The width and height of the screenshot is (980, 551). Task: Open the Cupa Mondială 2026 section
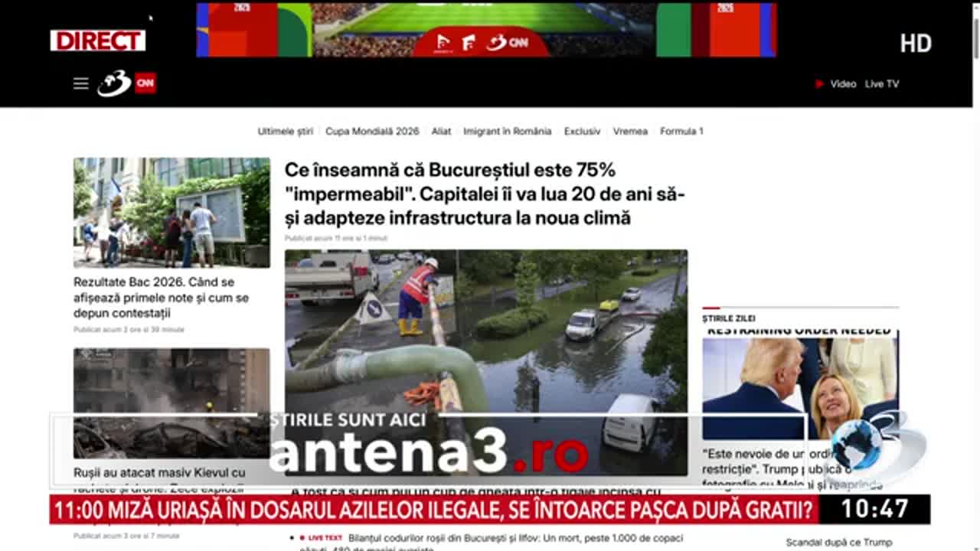pyautogui.click(x=372, y=131)
